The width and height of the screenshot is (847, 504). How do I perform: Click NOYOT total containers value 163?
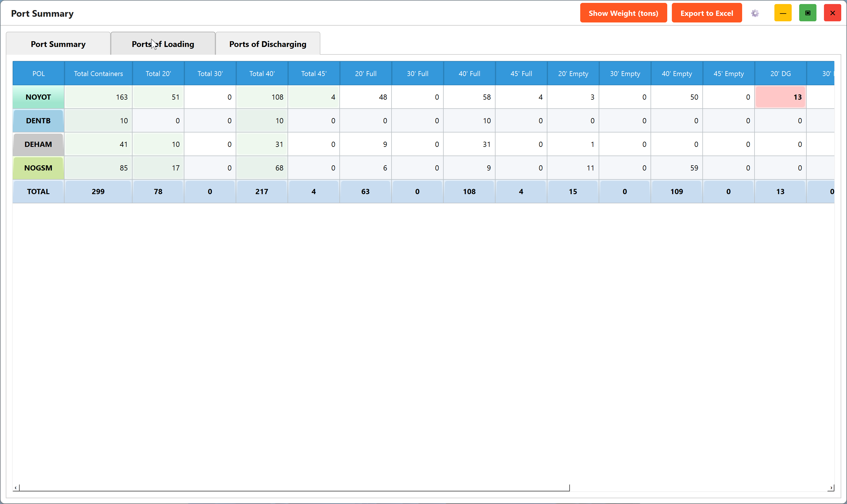(x=98, y=97)
